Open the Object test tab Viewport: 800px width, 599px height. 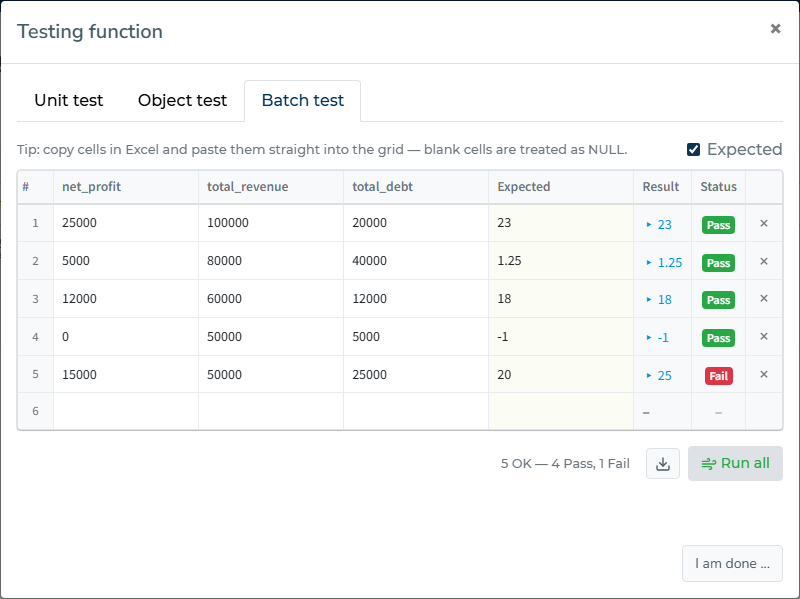pos(182,101)
